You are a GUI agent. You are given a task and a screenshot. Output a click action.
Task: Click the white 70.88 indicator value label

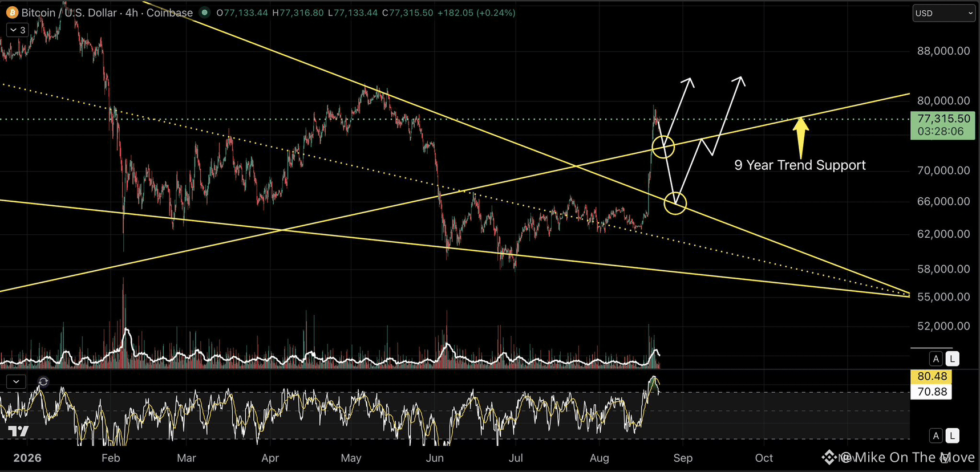932,392
